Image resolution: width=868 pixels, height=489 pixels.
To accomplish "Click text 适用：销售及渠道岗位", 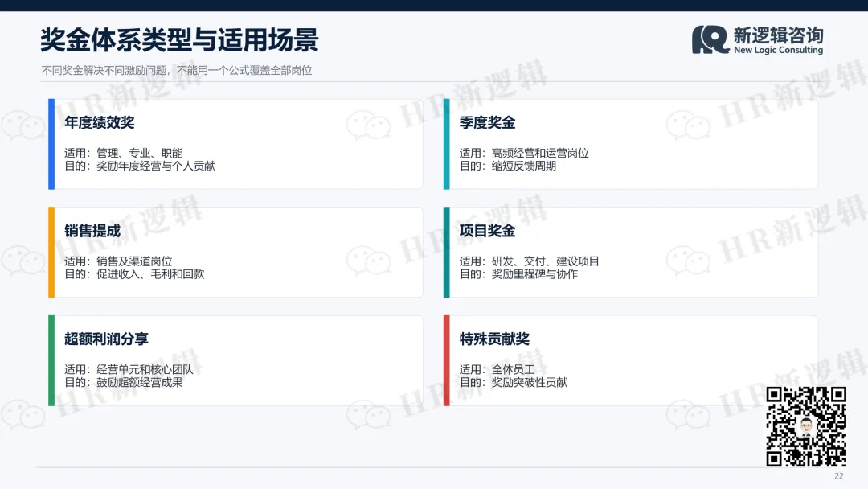I will tap(118, 261).
